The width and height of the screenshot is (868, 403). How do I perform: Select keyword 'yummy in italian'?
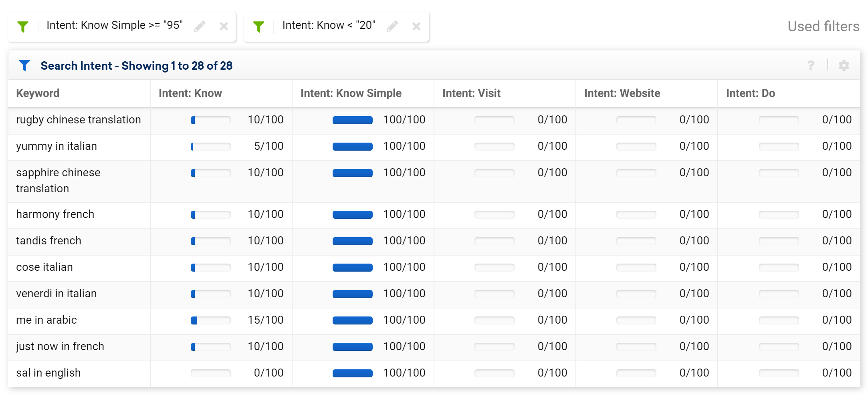pos(57,146)
